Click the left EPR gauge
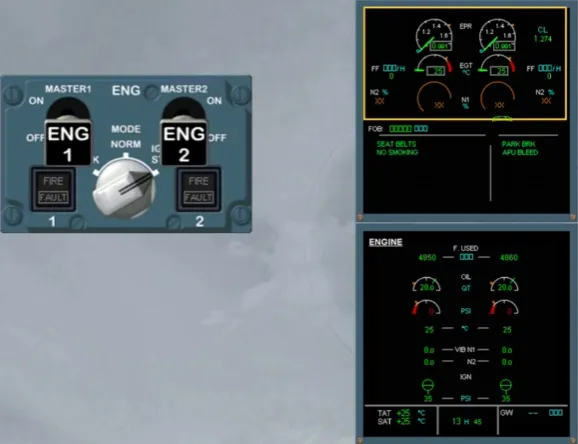578x444 pixels. tap(434, 36)
